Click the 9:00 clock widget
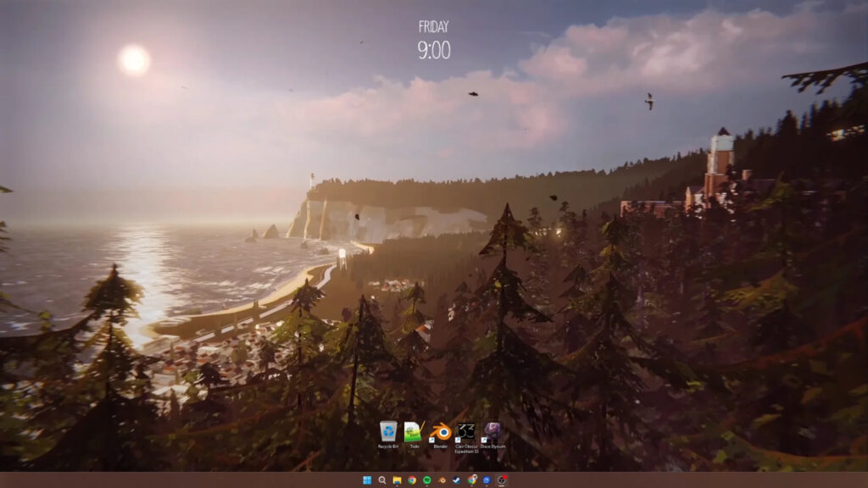The image size is (868, 488). (434, 50)
